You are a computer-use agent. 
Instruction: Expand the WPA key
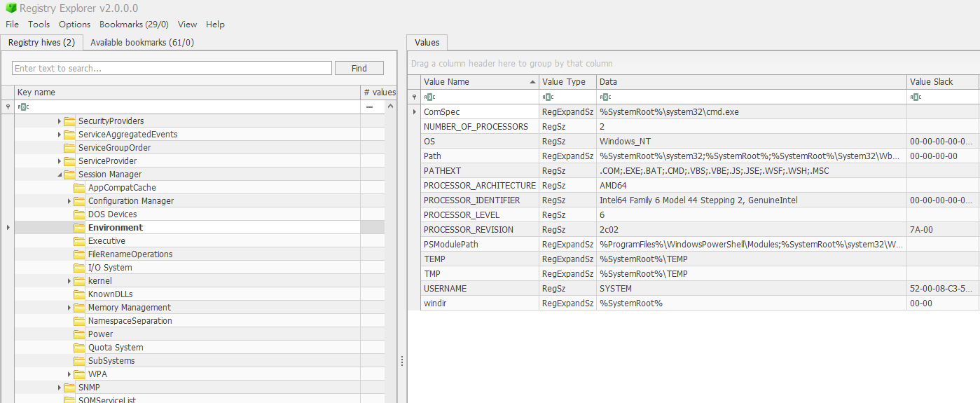coord(69,374)
